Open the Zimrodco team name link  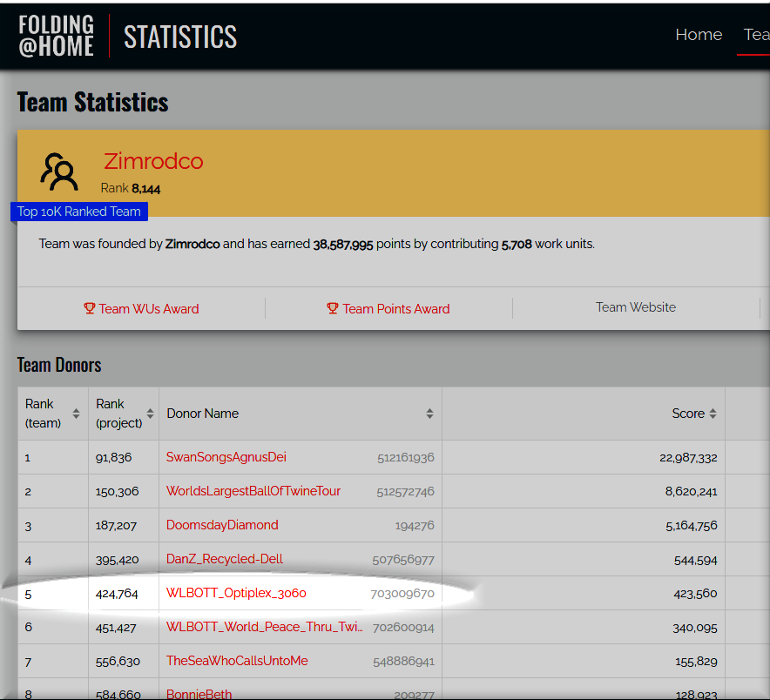(x=153, y=161)
